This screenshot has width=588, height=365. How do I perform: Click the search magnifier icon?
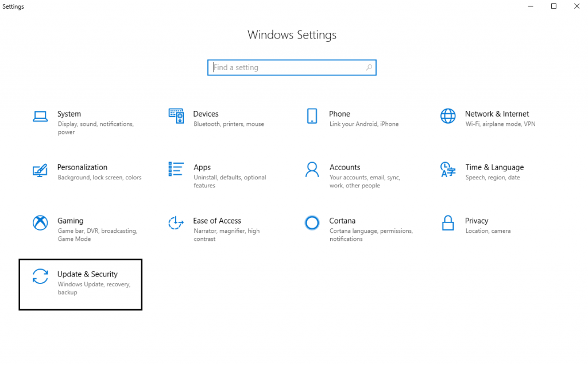[x=369, y=67]
